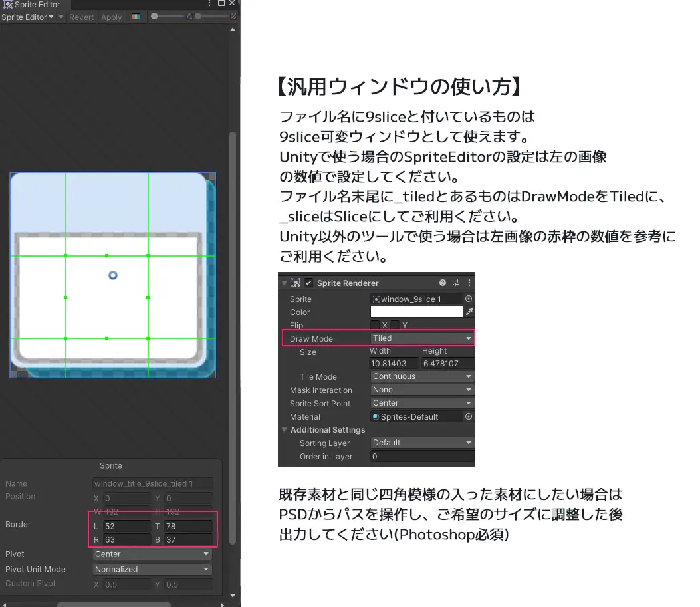Open the Sprite Renderer kebab menu icon
The height and width of the screenshot is (607, 700).
pyautogui.click(x=469, y=283)
